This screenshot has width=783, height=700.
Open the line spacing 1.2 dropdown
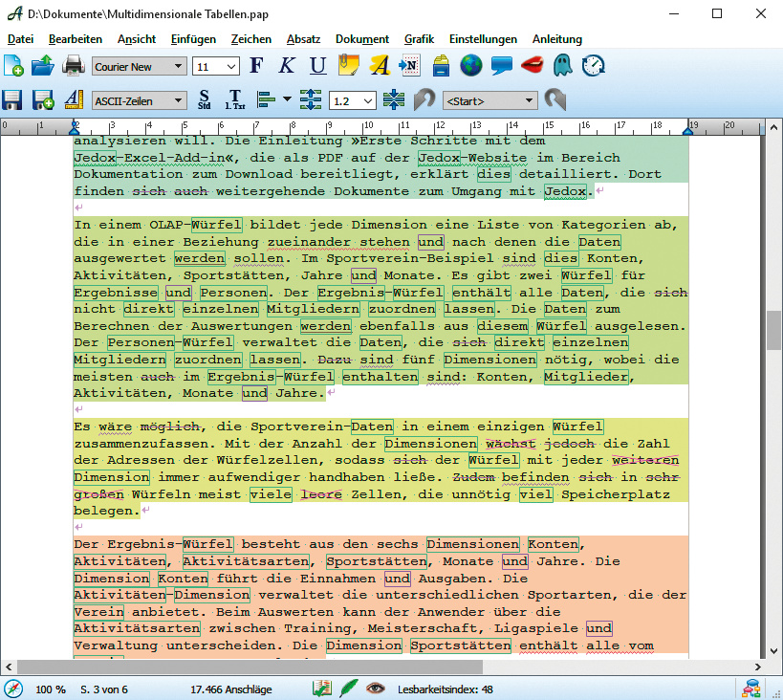click(x=367, y=101)
